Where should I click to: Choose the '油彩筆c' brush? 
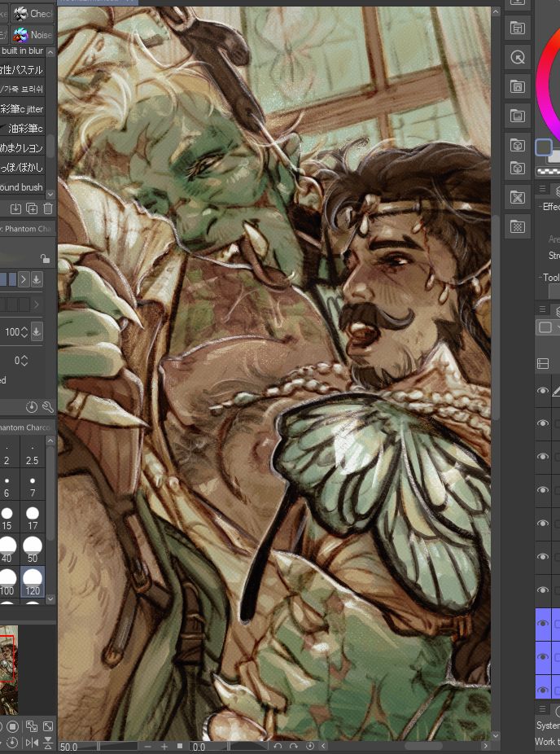22,129
